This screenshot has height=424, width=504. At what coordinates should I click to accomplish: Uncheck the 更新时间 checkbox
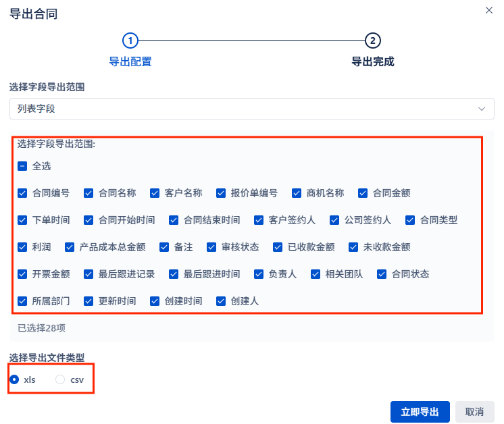click(x=89, y=301)
